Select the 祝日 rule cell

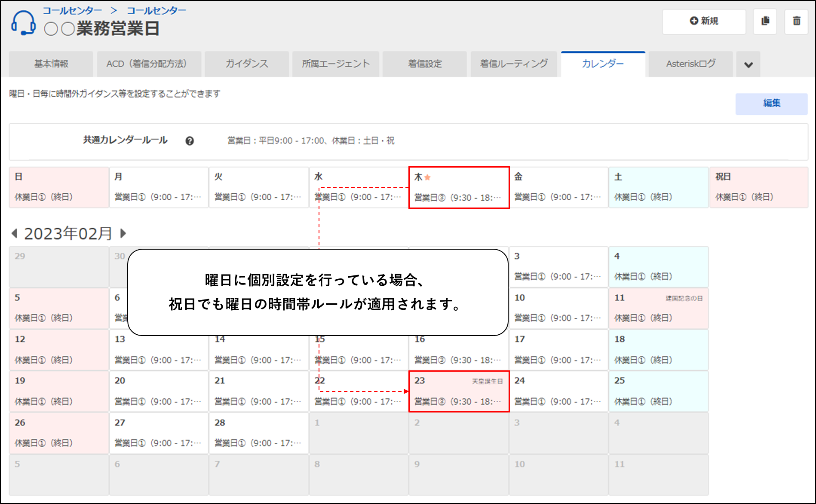758,188
